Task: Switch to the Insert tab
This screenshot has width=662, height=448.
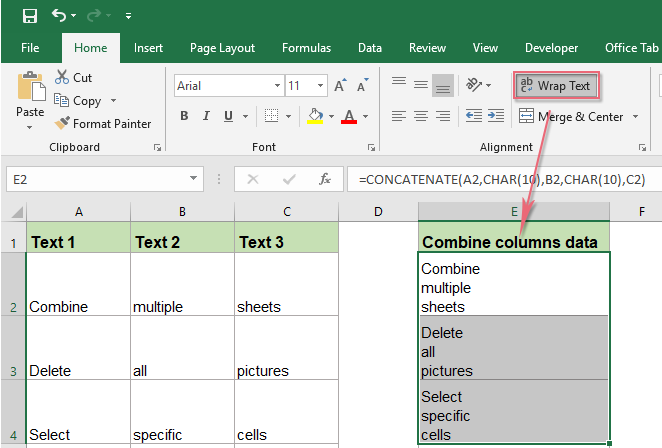Action: 148,48
